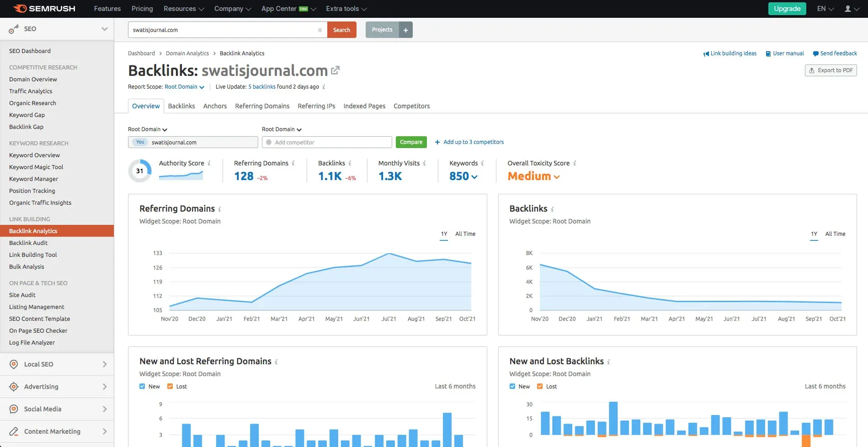Open the EN language dropdown
Screen dimensions: 868x447
click(x=825, y=9)
